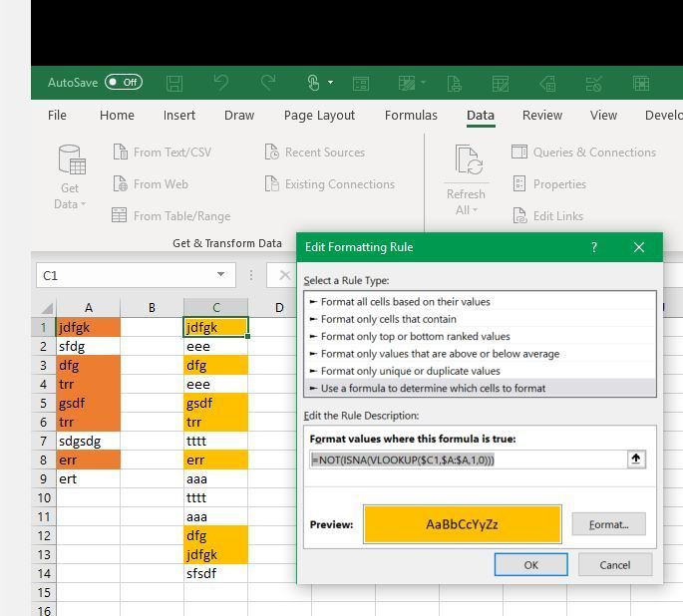This screenshot has width=683, height=616.
Task: Click cell A9 containing 'ert'
Action: coord(89,478)
